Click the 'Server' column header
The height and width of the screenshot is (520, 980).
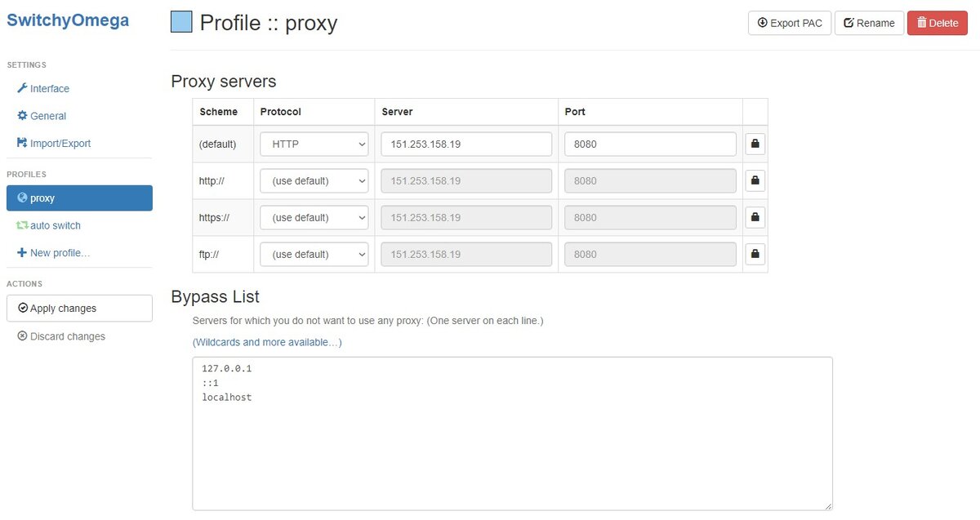coord(398,112)
